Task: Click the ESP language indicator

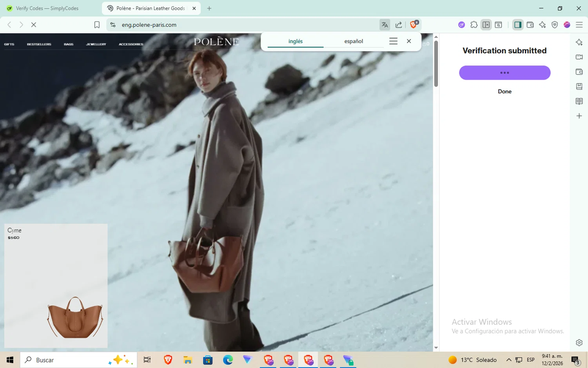Action: 531,360
